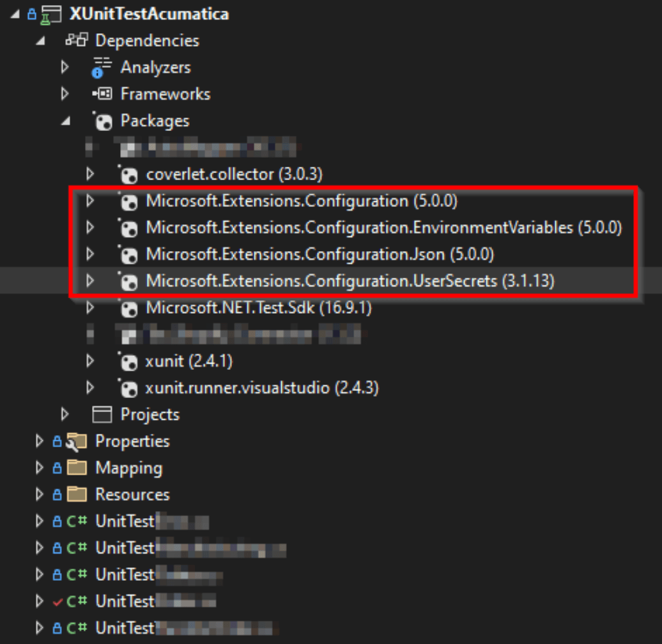This screenshot has height=644, width=662.
Task: Expand coverlet.collector package arrow
Action: 90,174
